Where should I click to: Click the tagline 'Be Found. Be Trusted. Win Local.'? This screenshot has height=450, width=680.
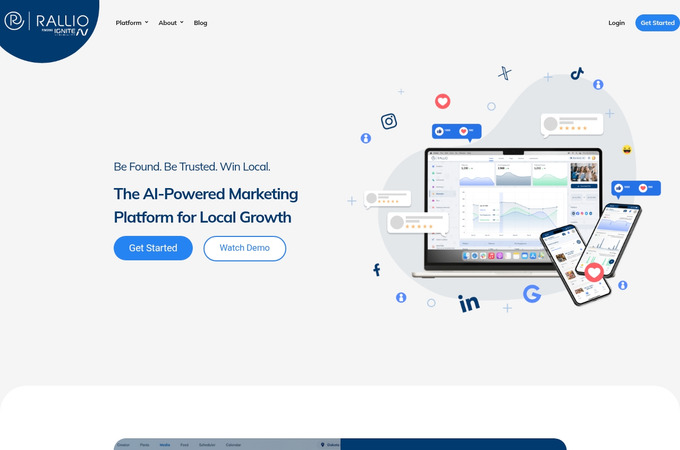click(192, 166)
